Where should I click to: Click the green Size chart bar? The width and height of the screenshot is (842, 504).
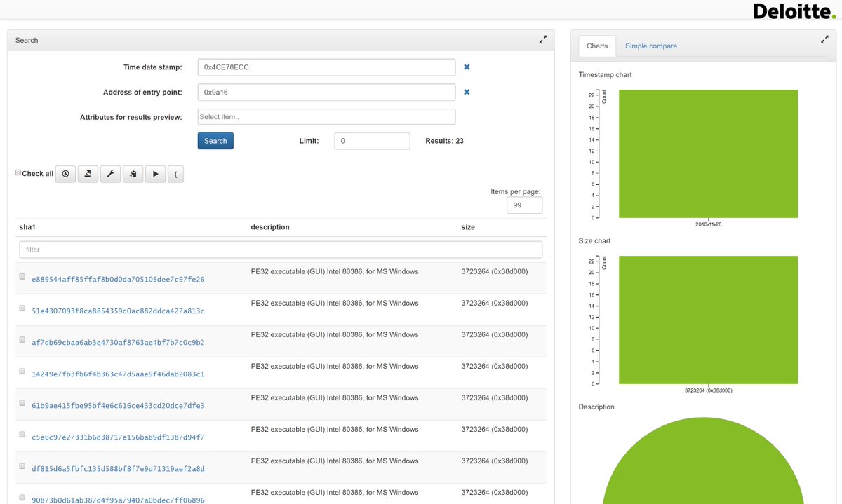708,320
